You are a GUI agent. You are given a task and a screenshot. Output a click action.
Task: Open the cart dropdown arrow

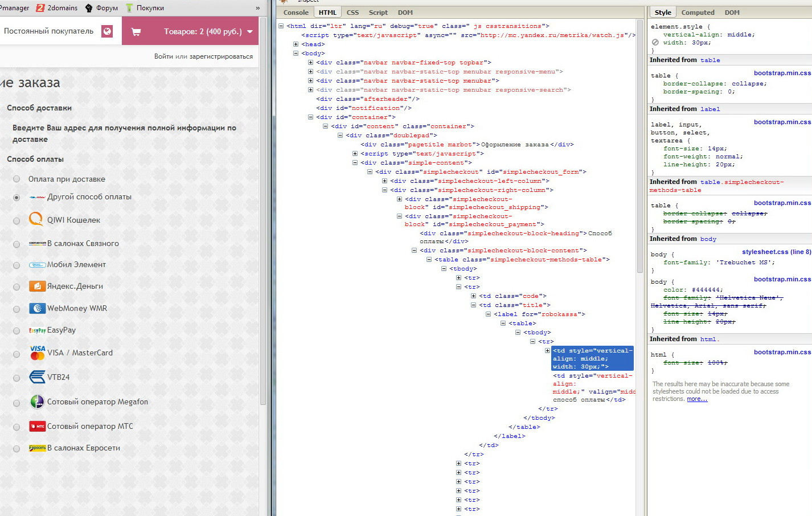tap(250, 32)
